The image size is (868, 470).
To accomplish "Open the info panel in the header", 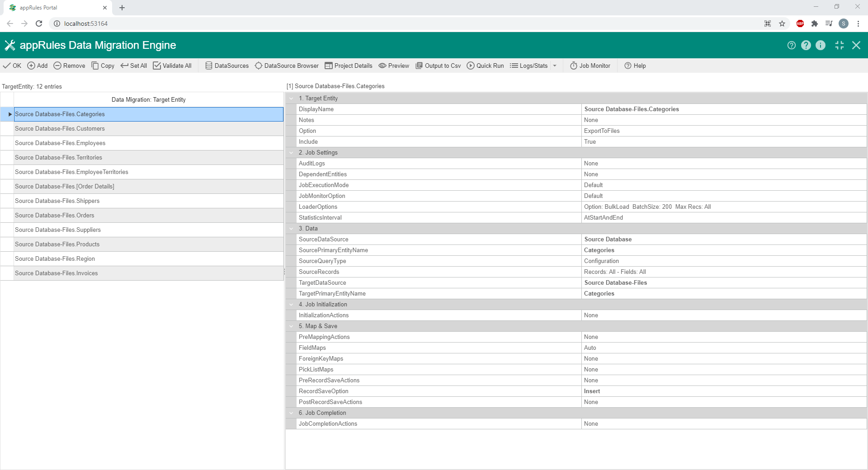I will [x=821, y=45].
